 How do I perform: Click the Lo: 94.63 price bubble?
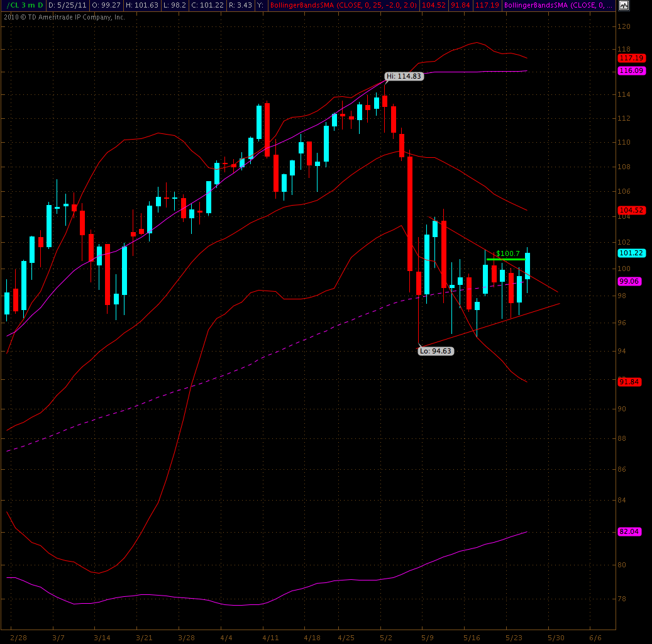436,351
